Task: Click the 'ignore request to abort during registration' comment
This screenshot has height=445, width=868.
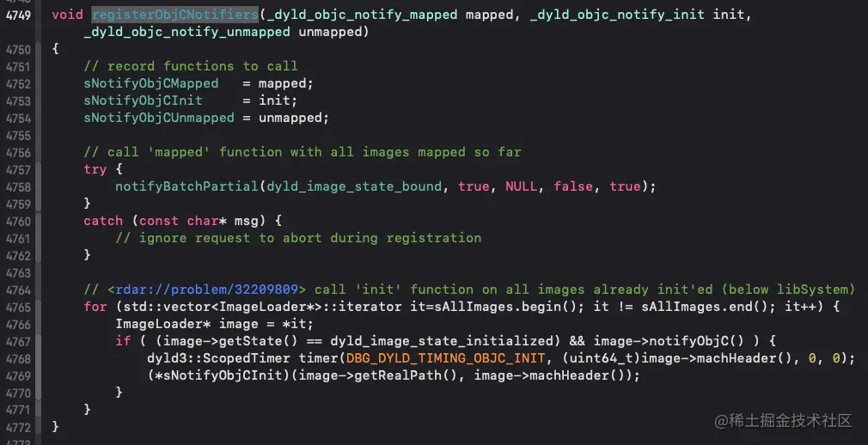Action: (298, 238)
